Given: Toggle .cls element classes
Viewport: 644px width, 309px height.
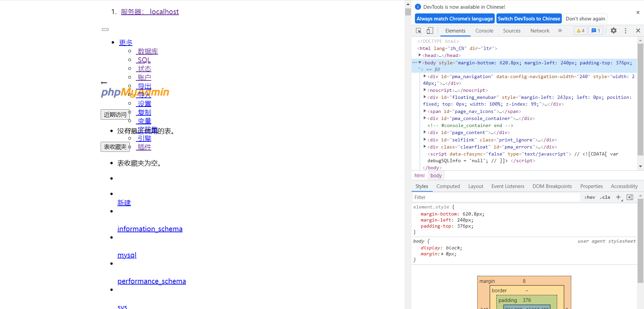Looking at the screenshot, I should (605, 197).
